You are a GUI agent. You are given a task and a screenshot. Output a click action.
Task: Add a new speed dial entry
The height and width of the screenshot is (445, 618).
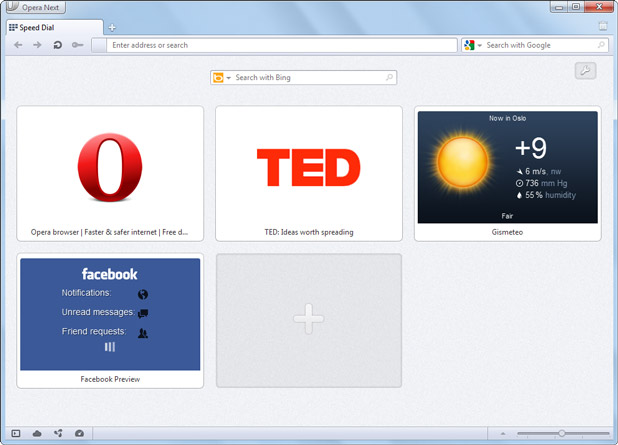coord(309,320)
